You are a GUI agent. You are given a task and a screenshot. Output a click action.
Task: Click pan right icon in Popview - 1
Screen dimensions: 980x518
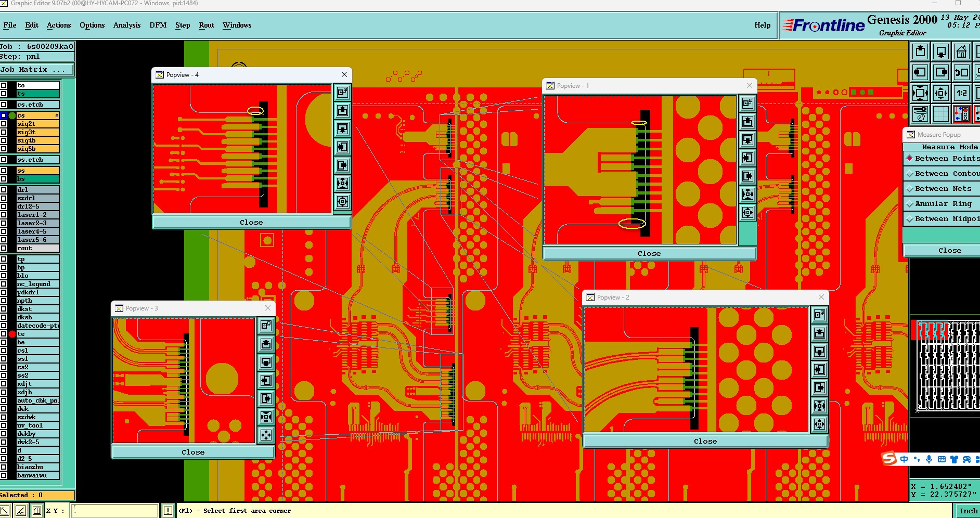point(747,176)
